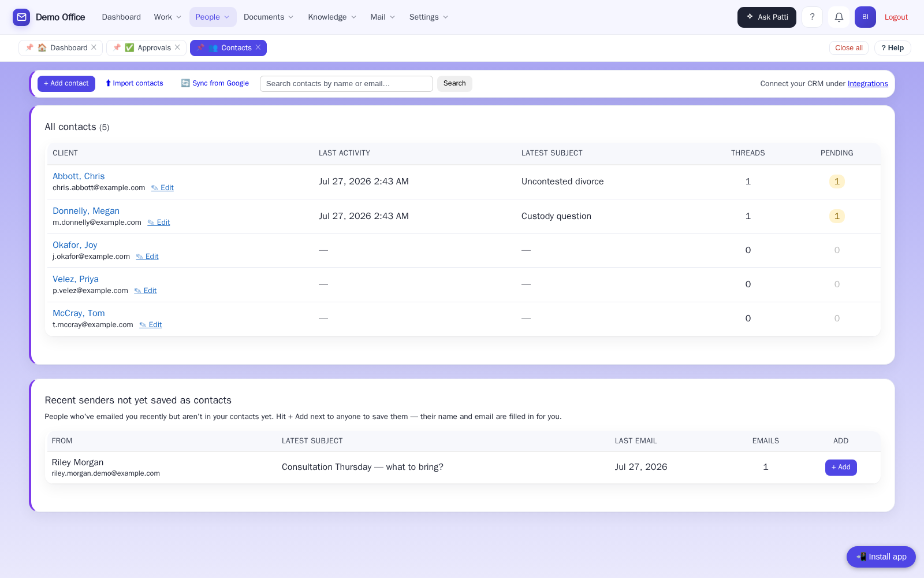Close the Approvals tab with its X
The image size is (924, 578).
[177, 47]
